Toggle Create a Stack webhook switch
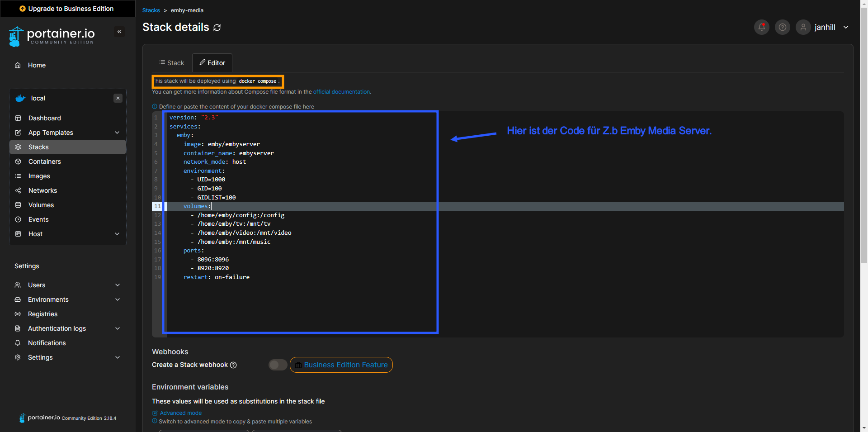Screen dimensions: 868x432 coord(278,365)
